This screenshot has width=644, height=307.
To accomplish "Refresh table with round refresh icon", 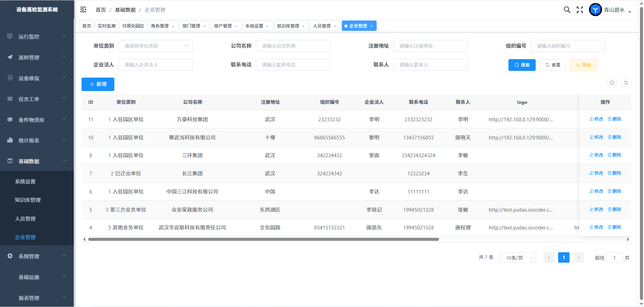I will coord(626,83).
